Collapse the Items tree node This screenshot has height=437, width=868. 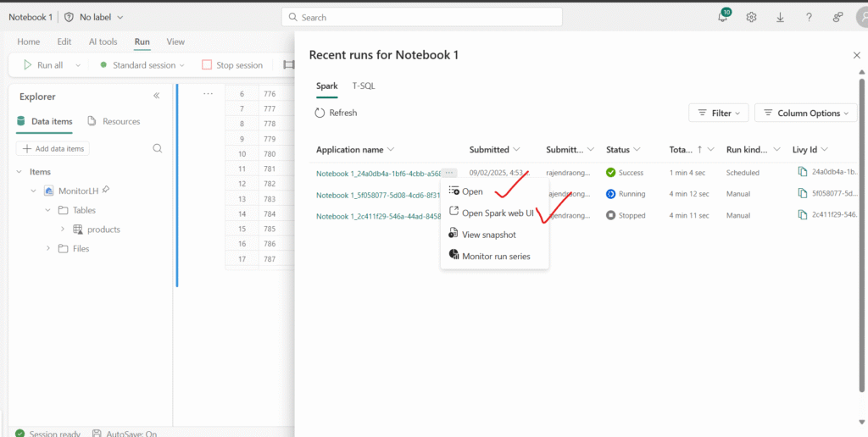tap(19, 172)
